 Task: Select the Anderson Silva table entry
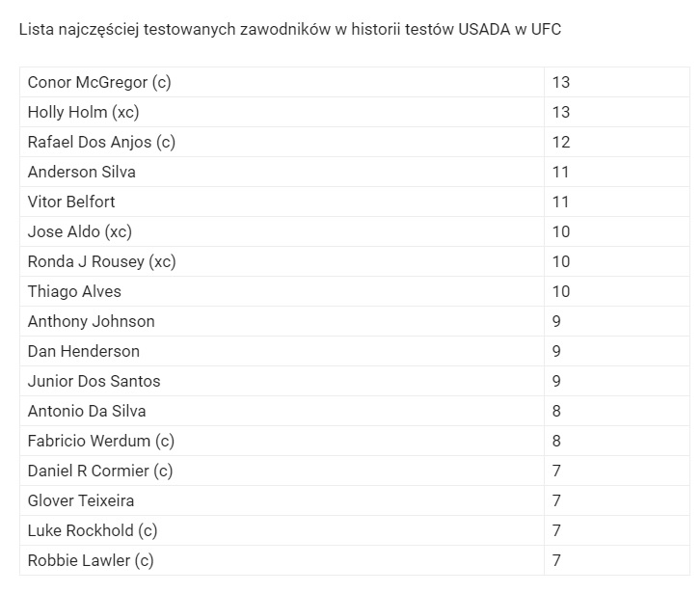(282, 172)
